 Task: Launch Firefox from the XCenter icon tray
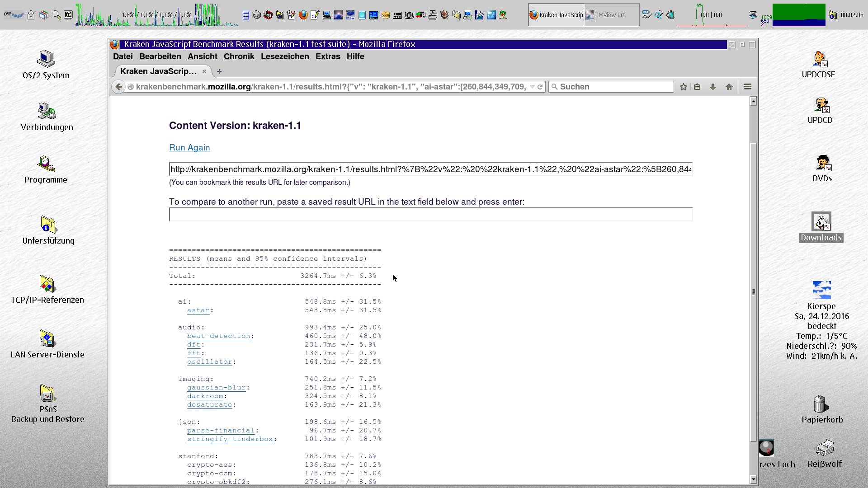tap(303, 15)
